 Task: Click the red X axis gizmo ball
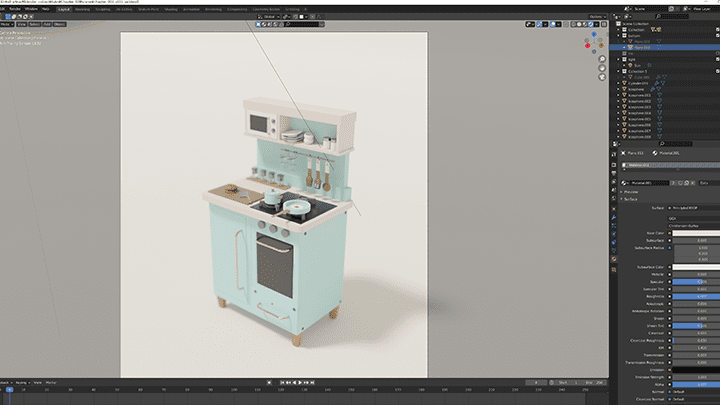587,45
